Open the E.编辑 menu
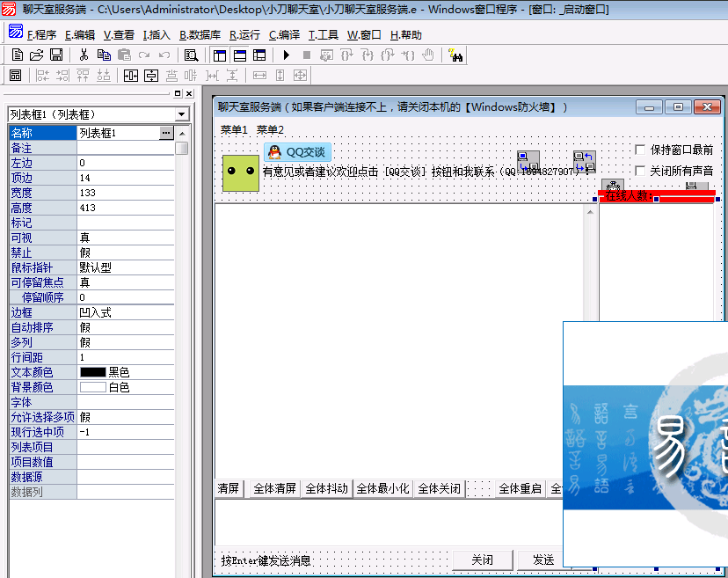728x578 pixels. (x=80, y=35)
